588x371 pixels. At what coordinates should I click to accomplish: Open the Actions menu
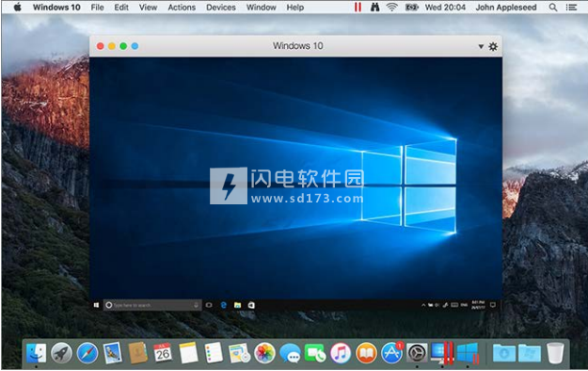click(182, 8)
